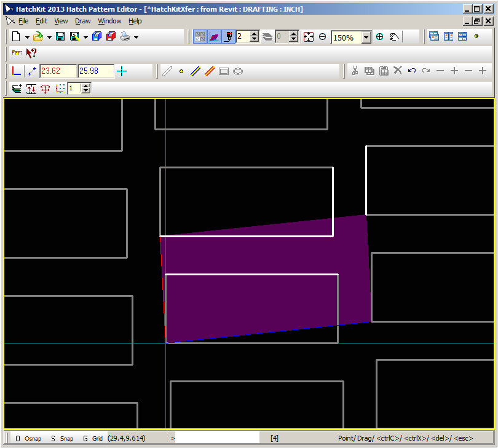This screenshot has height=448, width=498.
Task: Click the blue save-all disks icon
Action: (97, 37)
